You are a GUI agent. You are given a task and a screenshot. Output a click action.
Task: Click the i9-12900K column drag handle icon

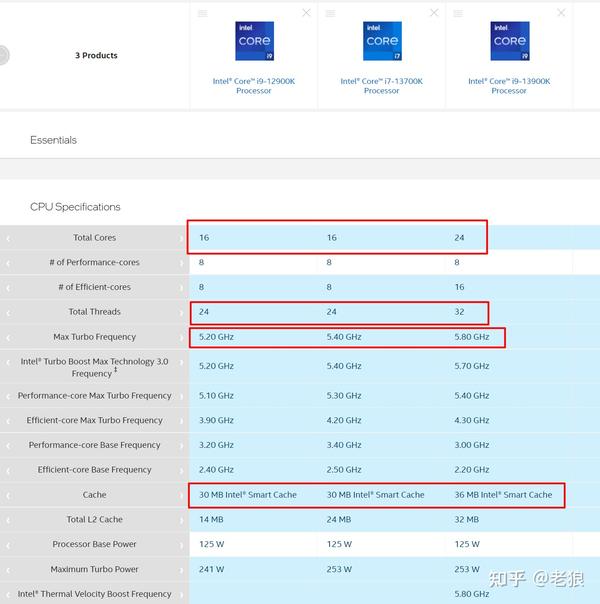click(203, 13)
